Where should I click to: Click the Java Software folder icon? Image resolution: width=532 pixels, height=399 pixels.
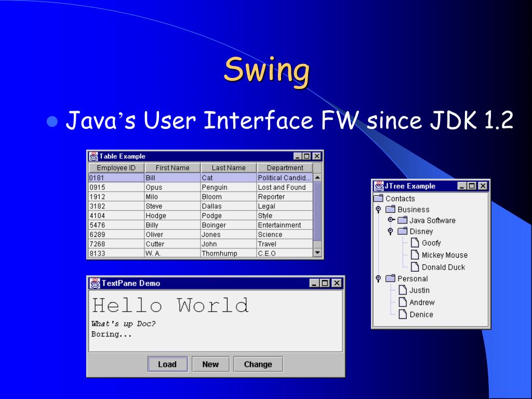403,220
